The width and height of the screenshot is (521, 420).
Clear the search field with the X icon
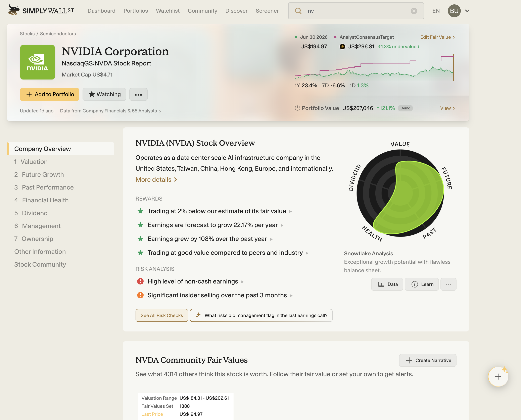pyautogui.click(x=414, y=11)
